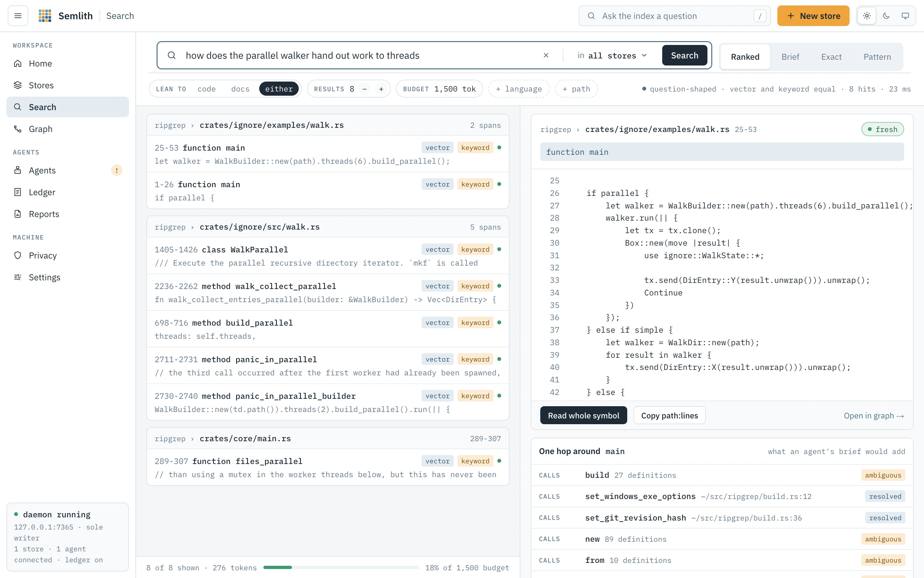Image resolution: width=924 pixels, height=578 pixels.
Task: Open the set_git_revision_hash call row
Action: [722, 518]
